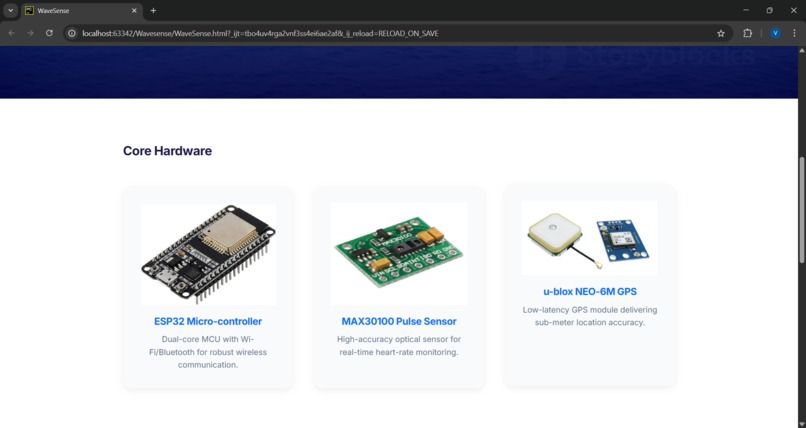Click the ESP32 board image
Viewport: 806px width, 428px height.
pyautogui.click(x=208, y=254)
